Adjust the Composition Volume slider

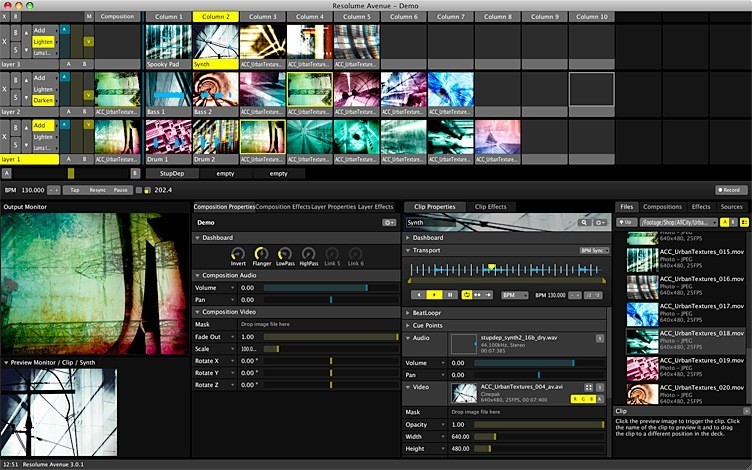point(330,287)
